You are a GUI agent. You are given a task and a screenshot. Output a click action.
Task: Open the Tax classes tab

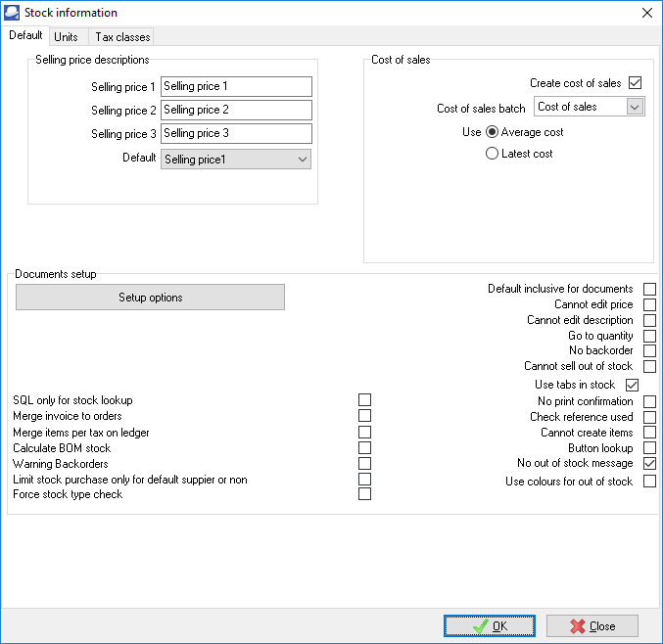[122, 37]
